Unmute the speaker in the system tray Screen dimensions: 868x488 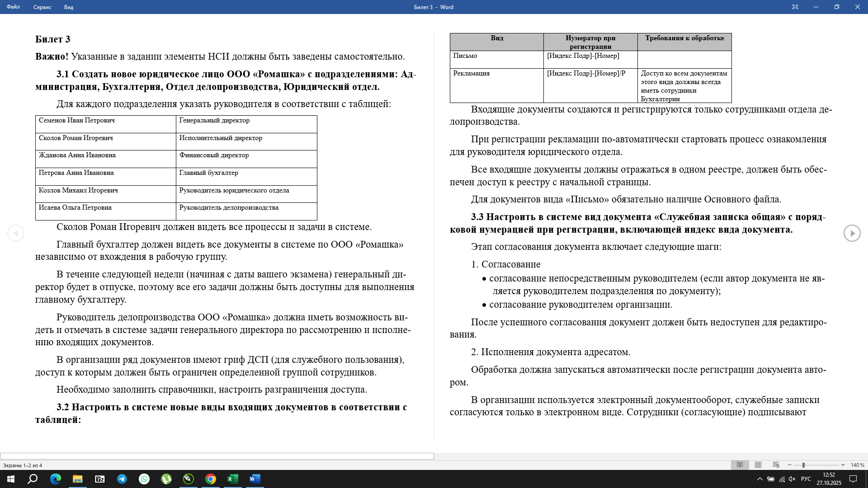click(791, 479)
